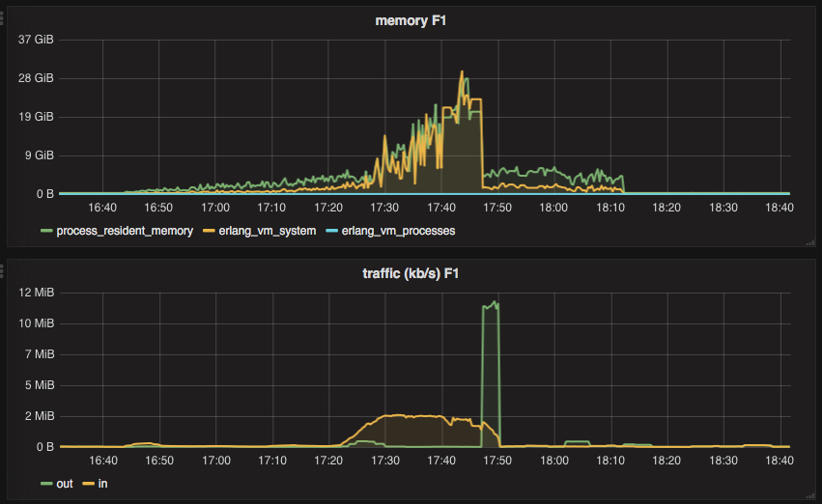This screenshot has height=504, width=822.
Task: Toggle the out series in traffic legend
Action: pyautogui.click(x=66, y=482)
